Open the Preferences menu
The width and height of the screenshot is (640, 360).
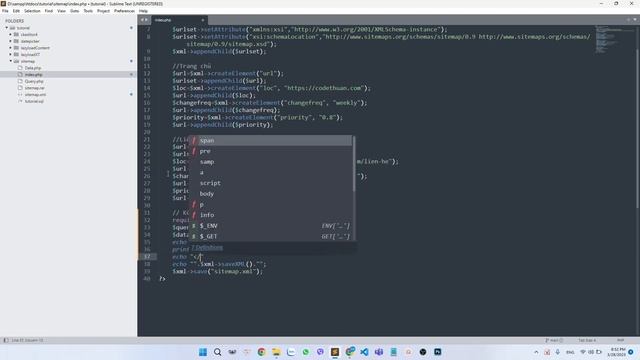click(124, 11)
